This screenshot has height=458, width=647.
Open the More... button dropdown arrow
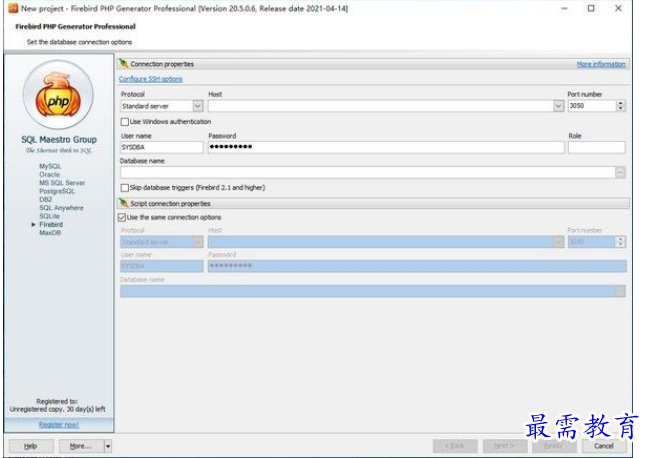tap(108, 446)
